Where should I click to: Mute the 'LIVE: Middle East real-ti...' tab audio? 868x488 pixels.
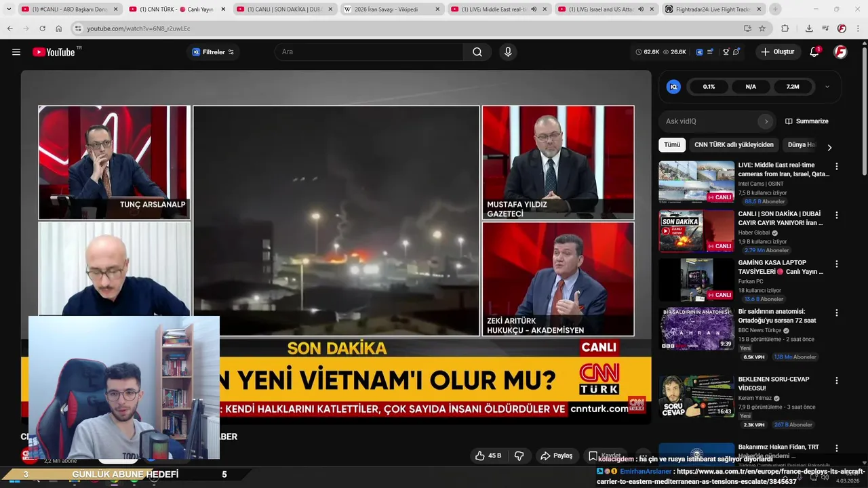click(534, 9)
